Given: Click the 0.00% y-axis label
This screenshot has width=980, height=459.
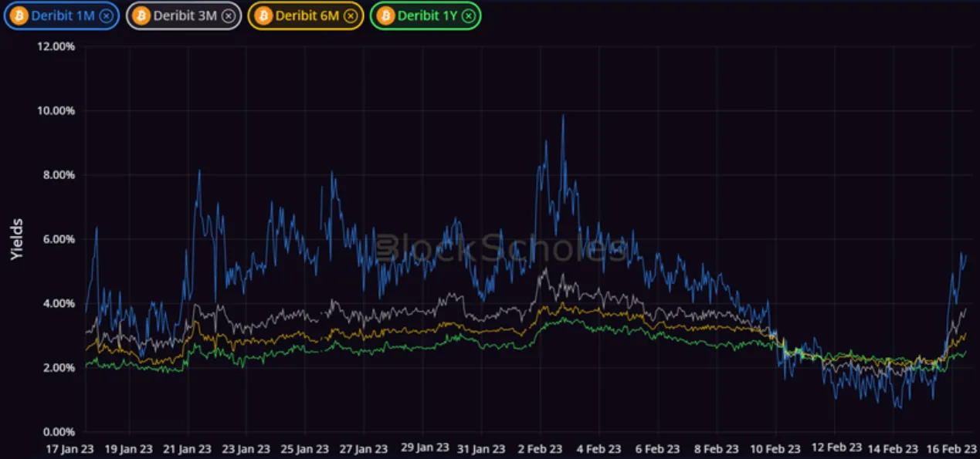Looking at the screenshot, I should (58, 432).
